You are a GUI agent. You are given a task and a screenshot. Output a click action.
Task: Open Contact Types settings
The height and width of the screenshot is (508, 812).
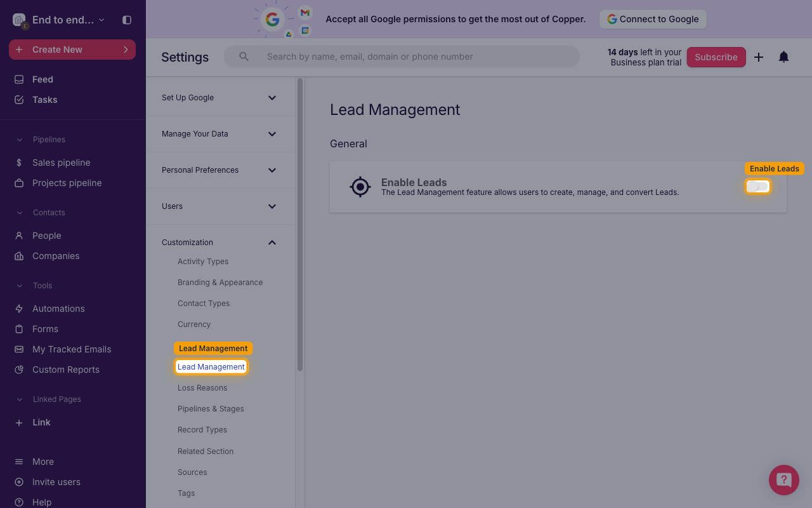coord(204,304)
